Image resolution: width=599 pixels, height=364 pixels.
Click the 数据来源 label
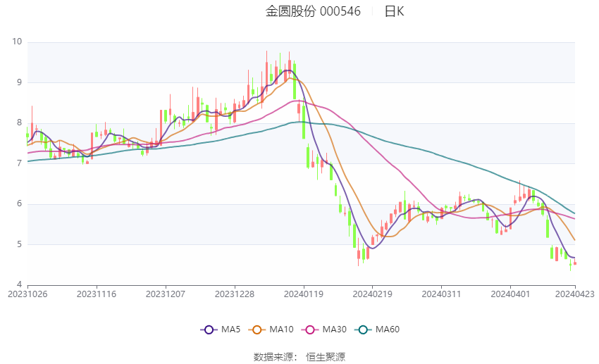click(273, 357)
